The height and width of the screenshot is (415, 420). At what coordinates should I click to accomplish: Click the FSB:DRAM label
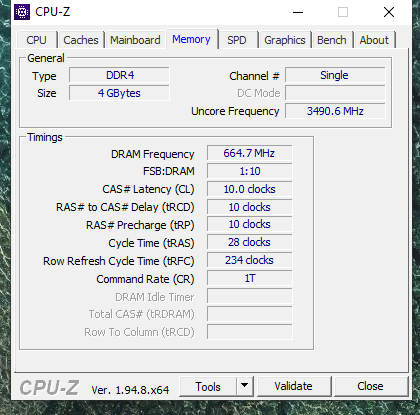[x=168, y=171]
